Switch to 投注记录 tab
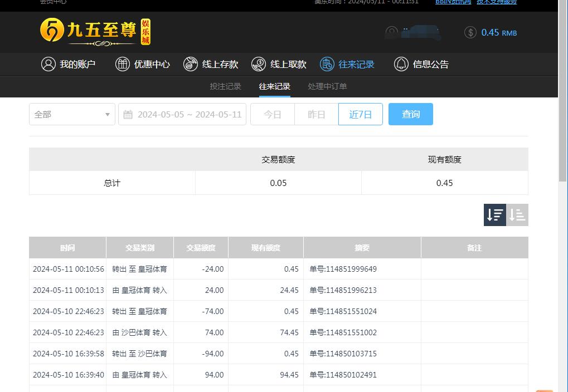Screen dimensions: 568x392 pyautogui.click(x=225, y=86)
